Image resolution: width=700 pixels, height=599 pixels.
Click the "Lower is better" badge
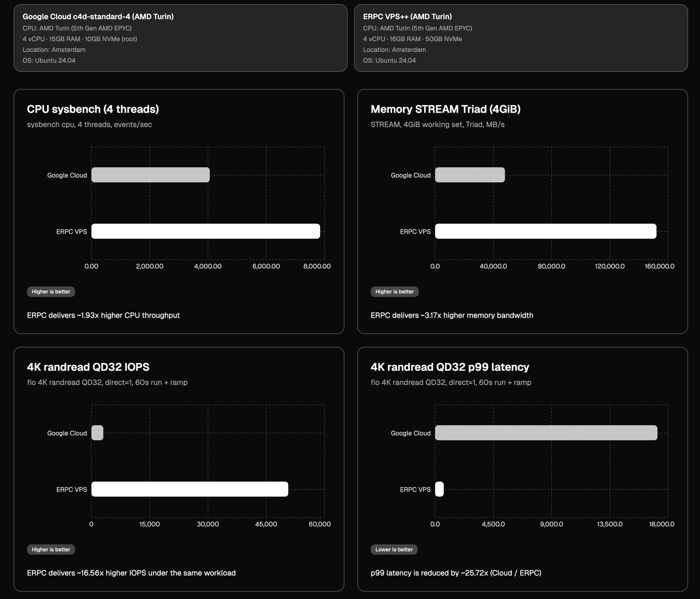click(394, 550)
